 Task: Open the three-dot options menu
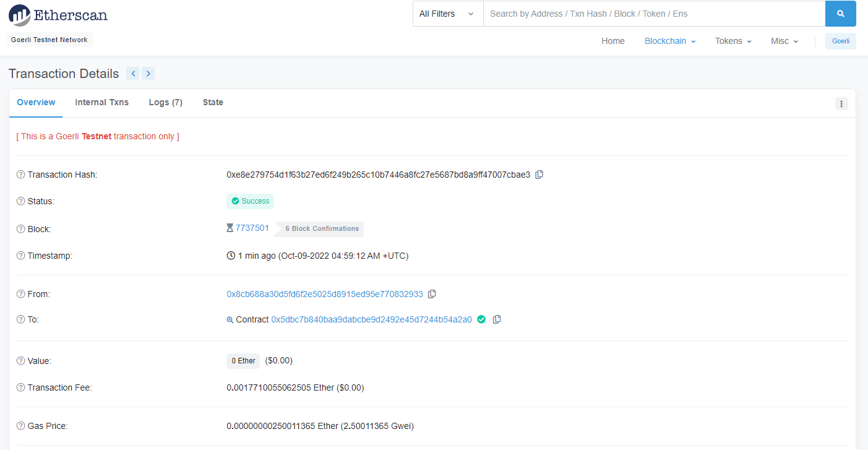pyautogui.click(x=841, y=104)
